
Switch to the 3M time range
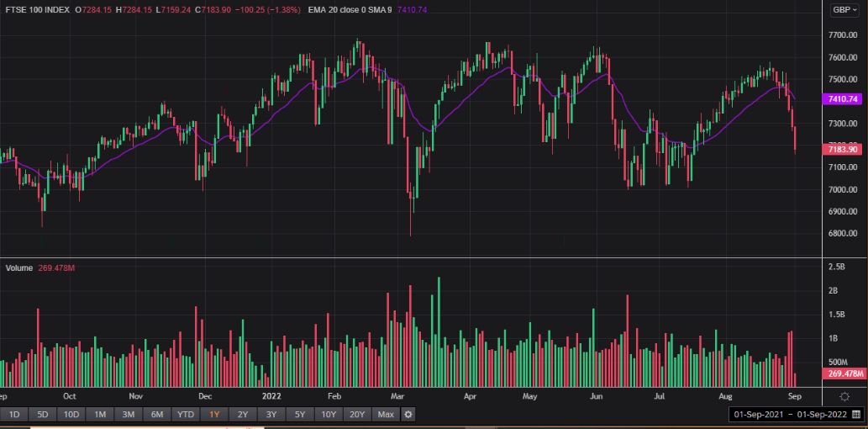[129, 415]
